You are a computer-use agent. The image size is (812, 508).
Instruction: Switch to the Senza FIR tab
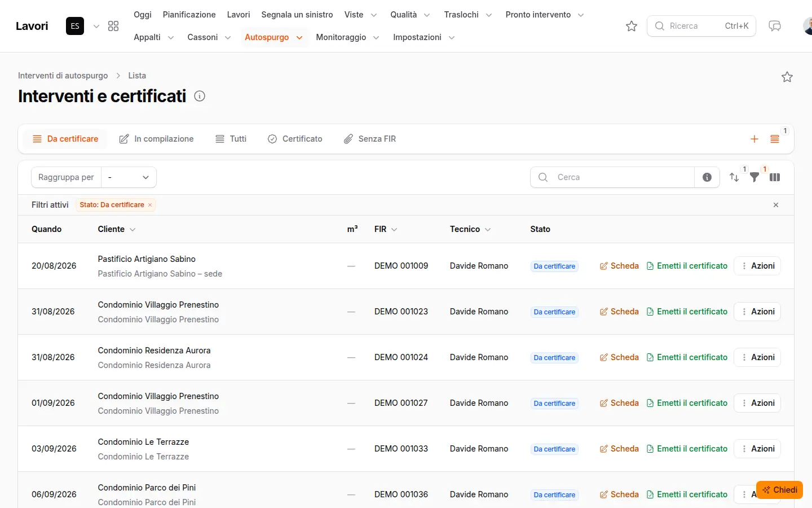pyautogui.click(x=370, y=139)
